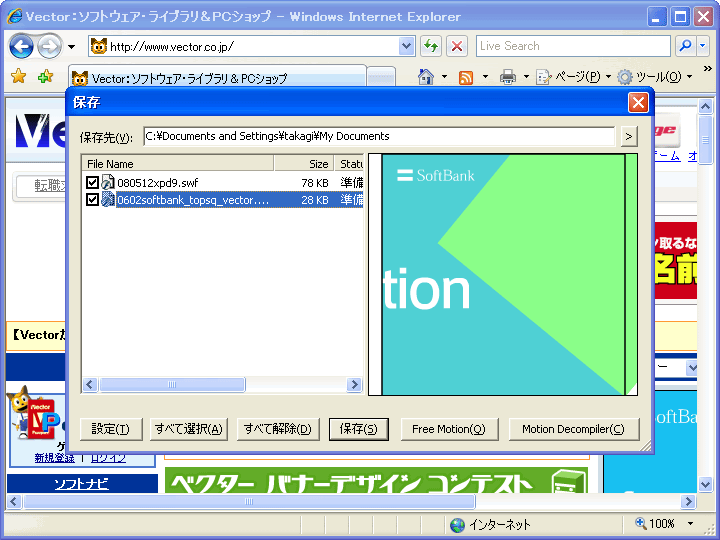Click the Internet Explorer logo in the title bar
This screenshot has width=720, height=540.
click(15, 16)
